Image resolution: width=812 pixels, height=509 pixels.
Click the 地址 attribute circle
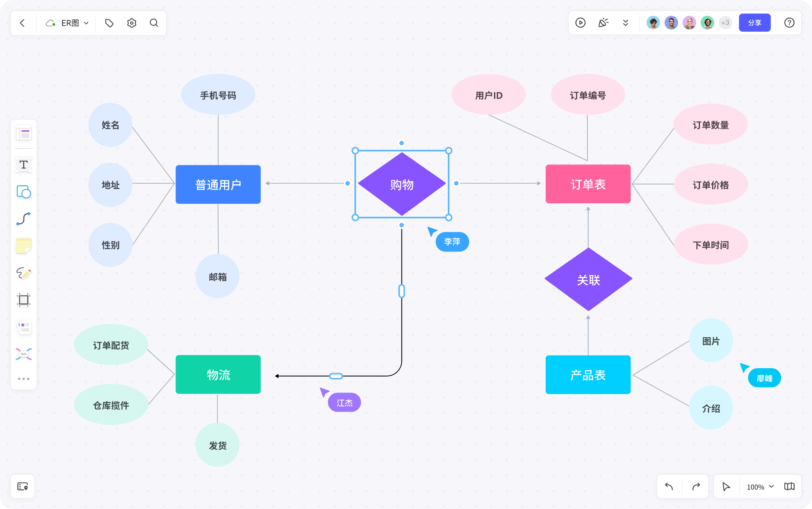click(110, 185)
